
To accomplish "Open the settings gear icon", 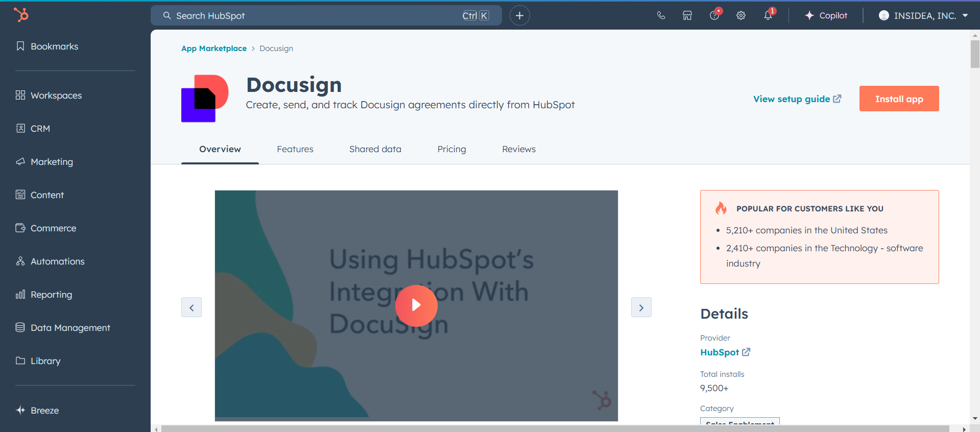I will coord(741,15).
